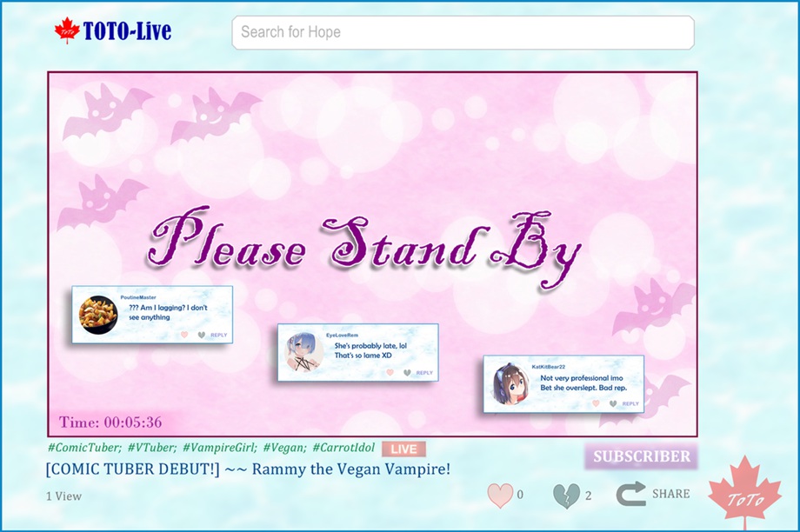Viewport: 800px width, 532px height.
Task: Heart PoutineMaster's comment
Action: (x=183, y=335)
